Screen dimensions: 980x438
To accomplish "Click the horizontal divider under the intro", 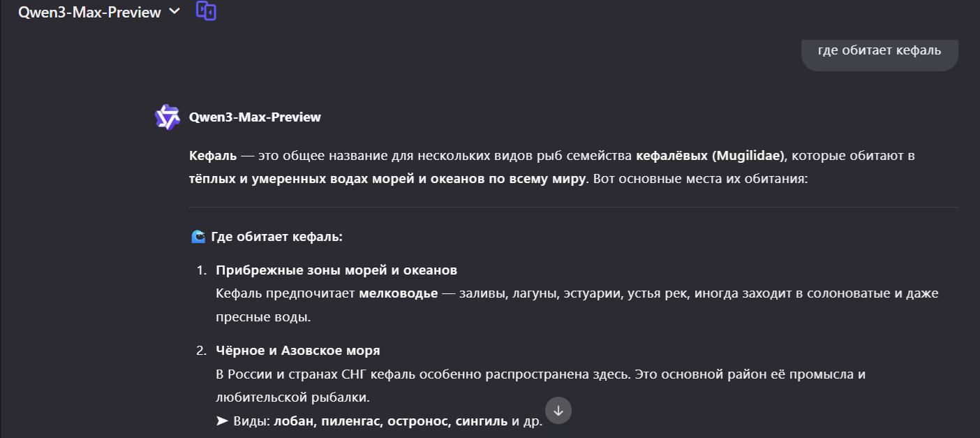I will (x=572, y=207).
